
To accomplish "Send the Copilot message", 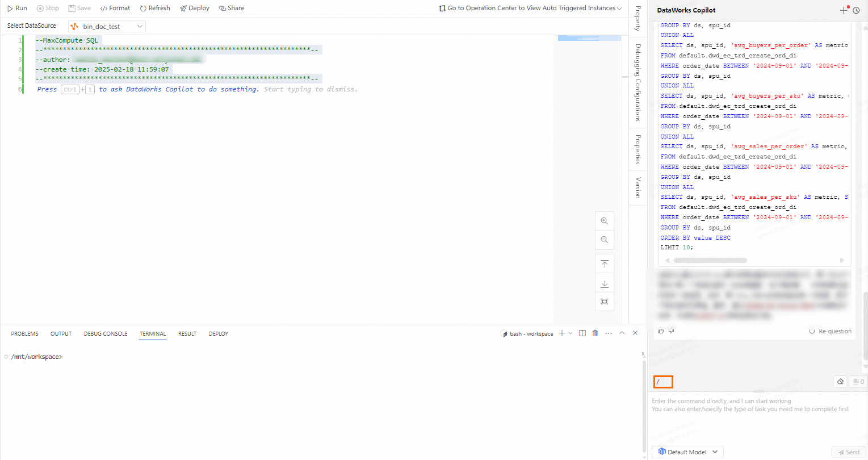I will pos(849,452).
